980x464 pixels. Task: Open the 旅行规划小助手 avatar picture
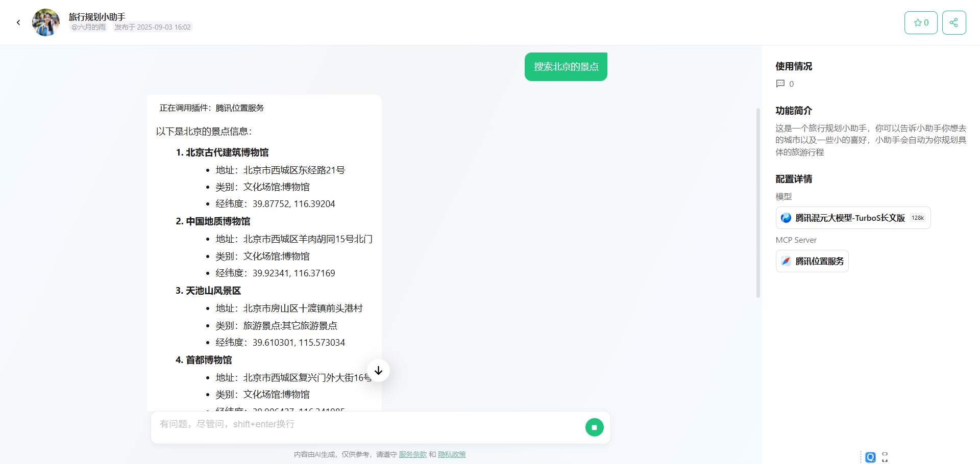coord(46,22)
